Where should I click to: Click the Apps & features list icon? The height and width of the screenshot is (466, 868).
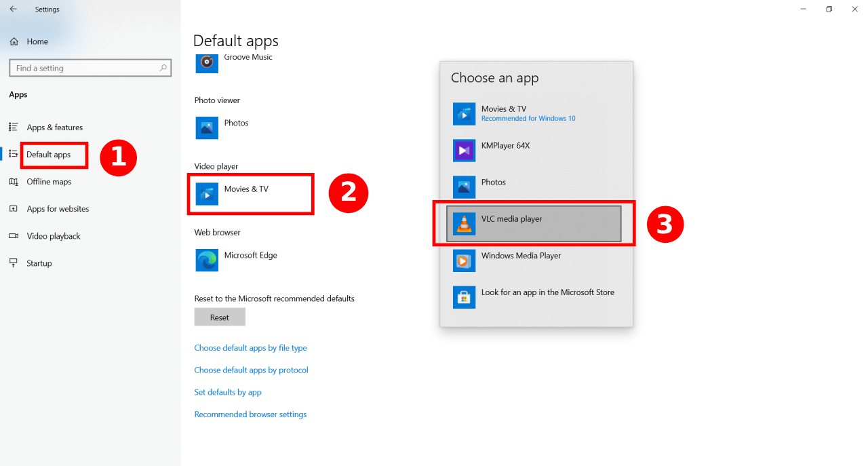click(13, 128)
